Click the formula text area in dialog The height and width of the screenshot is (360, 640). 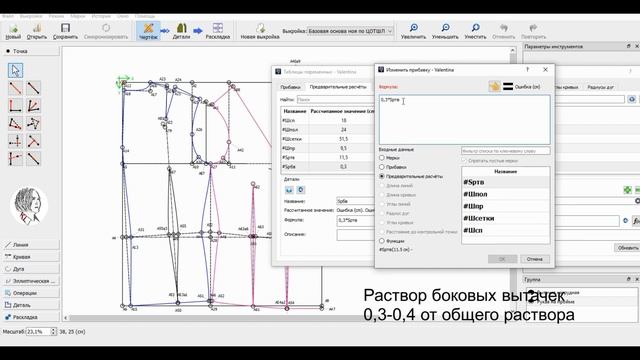pyautogui.click(x=464, y=120)
